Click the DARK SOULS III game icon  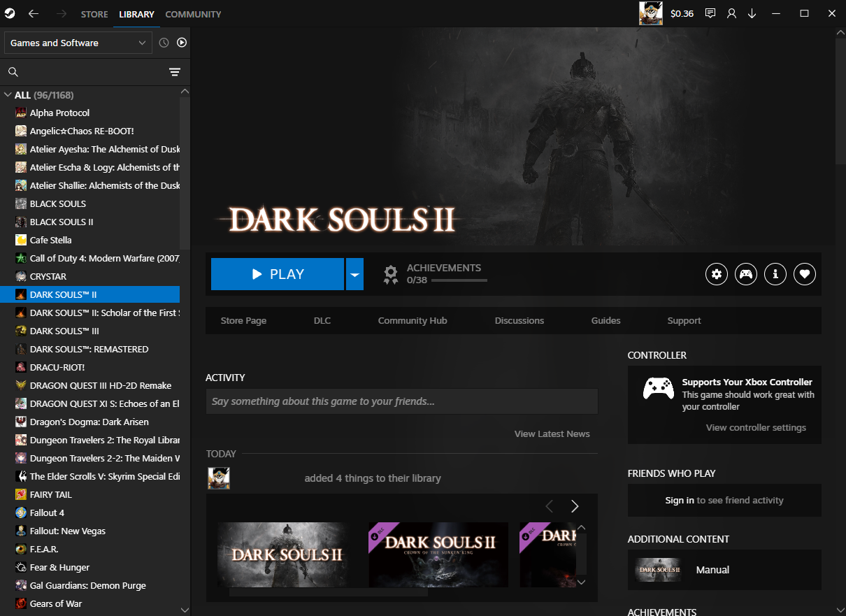pos(21,331)
